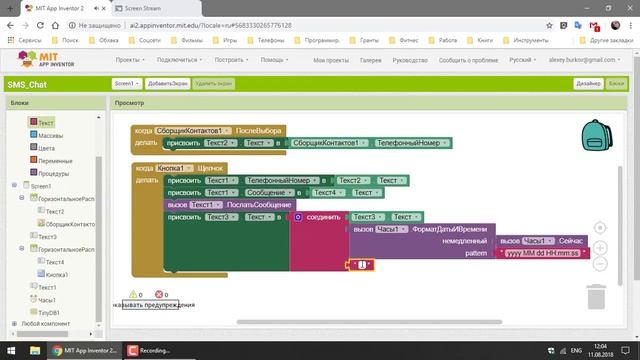Open the Мои проекты link
640x360 pixels.
pos(331,60)
